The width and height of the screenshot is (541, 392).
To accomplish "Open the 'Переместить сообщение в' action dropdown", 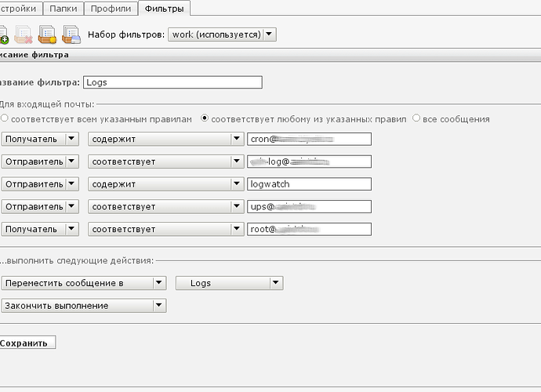I will click(84, 283).
